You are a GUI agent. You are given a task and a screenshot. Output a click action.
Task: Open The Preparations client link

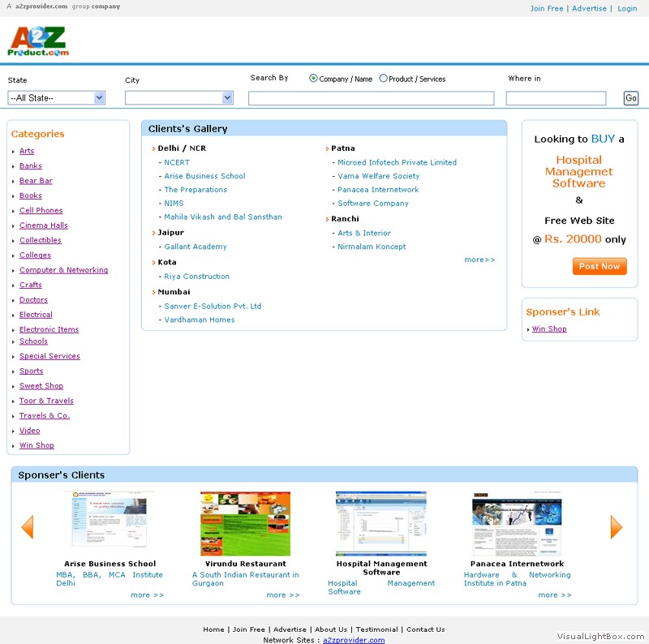pyautogui.click(x=196, y=190)
